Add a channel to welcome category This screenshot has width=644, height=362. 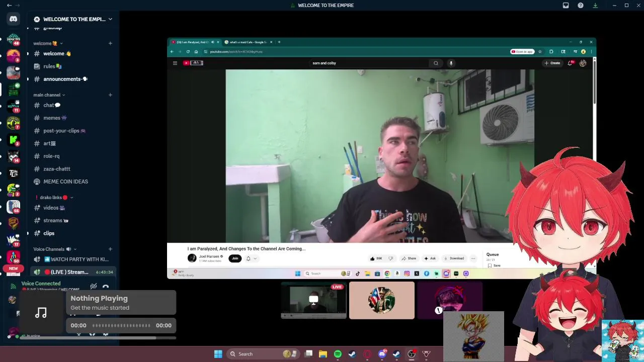(x=110, y=43)
